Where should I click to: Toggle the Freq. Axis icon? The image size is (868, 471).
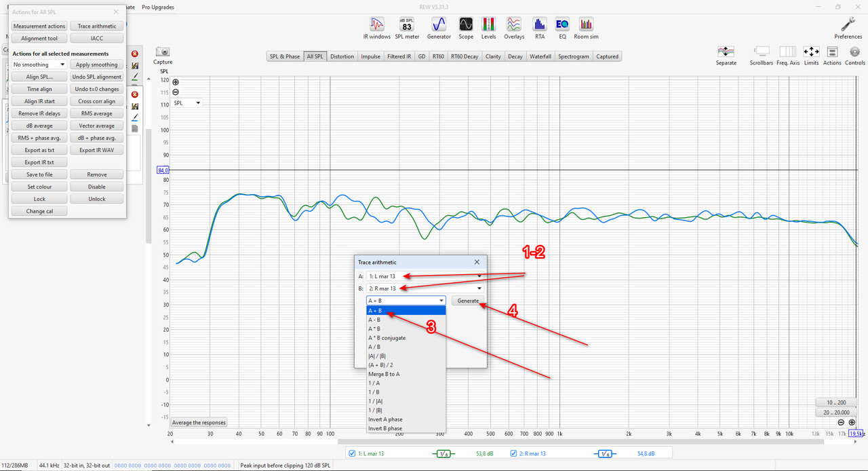point(788,56)
